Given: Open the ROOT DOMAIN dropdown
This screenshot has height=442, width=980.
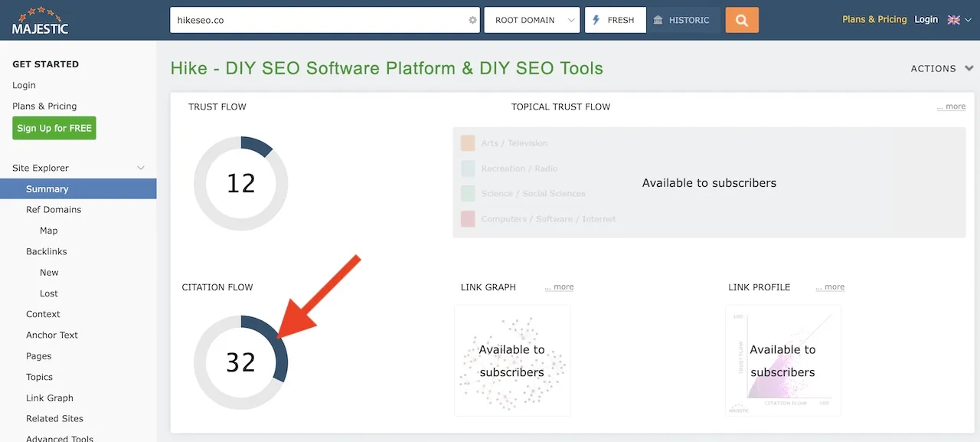Looking at the screenshot, I should click(532, 21).
